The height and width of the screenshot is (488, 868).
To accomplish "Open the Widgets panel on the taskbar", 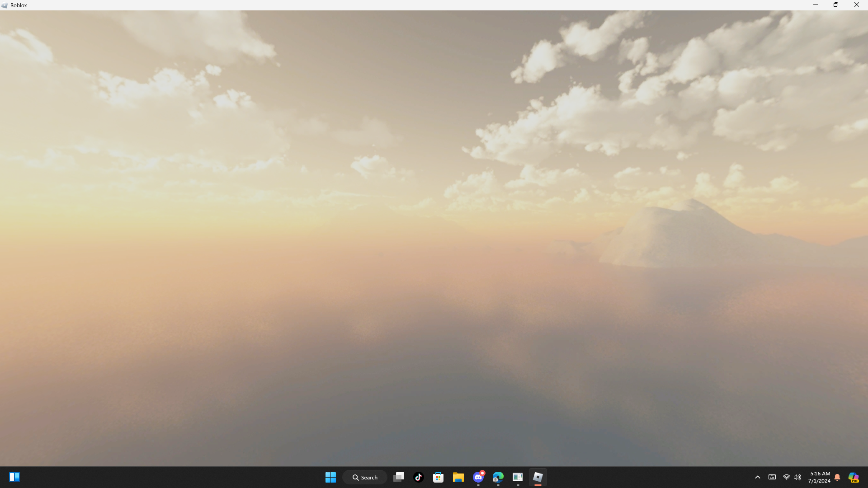I will (14, 477).
